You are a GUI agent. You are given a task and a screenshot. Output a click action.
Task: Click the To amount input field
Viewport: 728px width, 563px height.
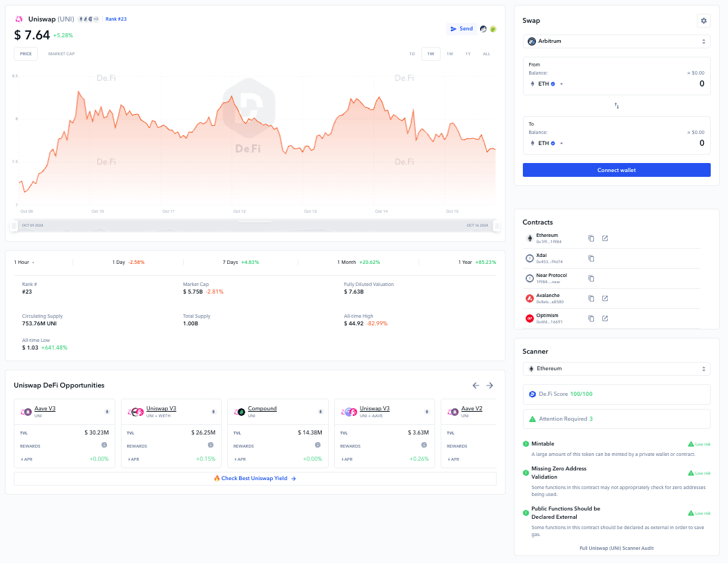pos(702,143)
